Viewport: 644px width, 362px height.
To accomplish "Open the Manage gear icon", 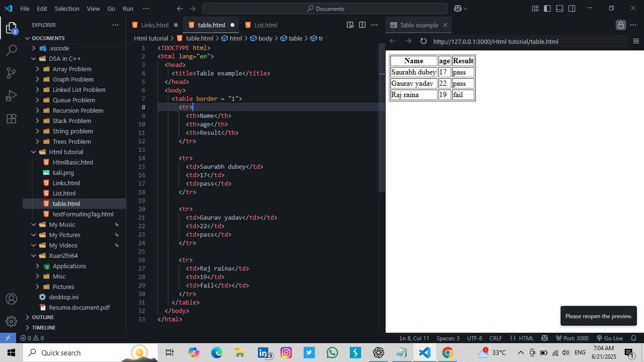I will [x=11, y=321].
